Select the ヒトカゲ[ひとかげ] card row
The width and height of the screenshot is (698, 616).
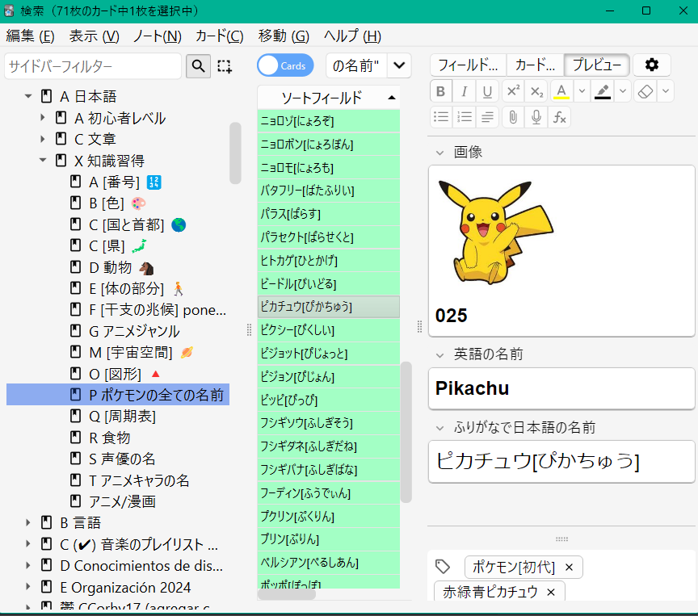click(329, 260)
